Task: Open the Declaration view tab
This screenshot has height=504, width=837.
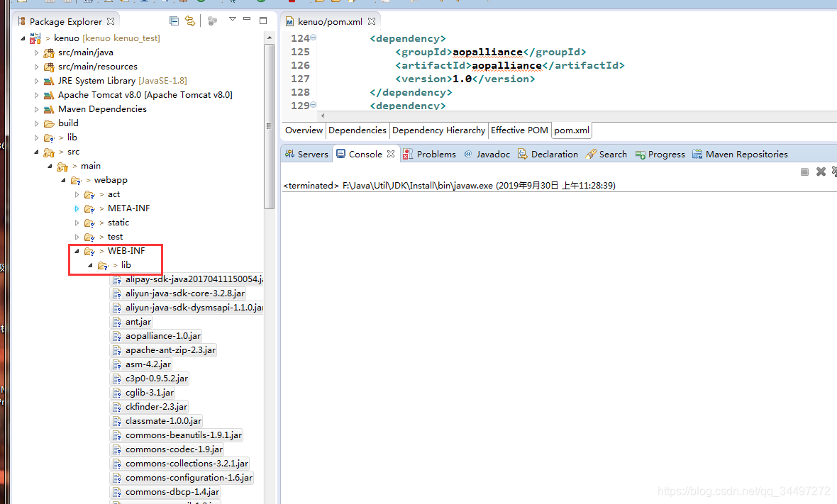Action: 548,154
